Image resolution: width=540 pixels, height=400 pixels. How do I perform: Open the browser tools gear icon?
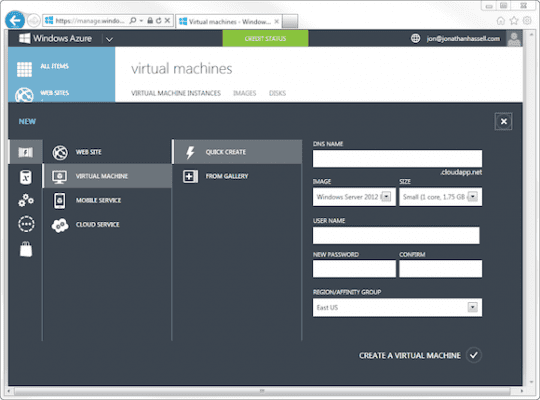[x=527, y=21]
